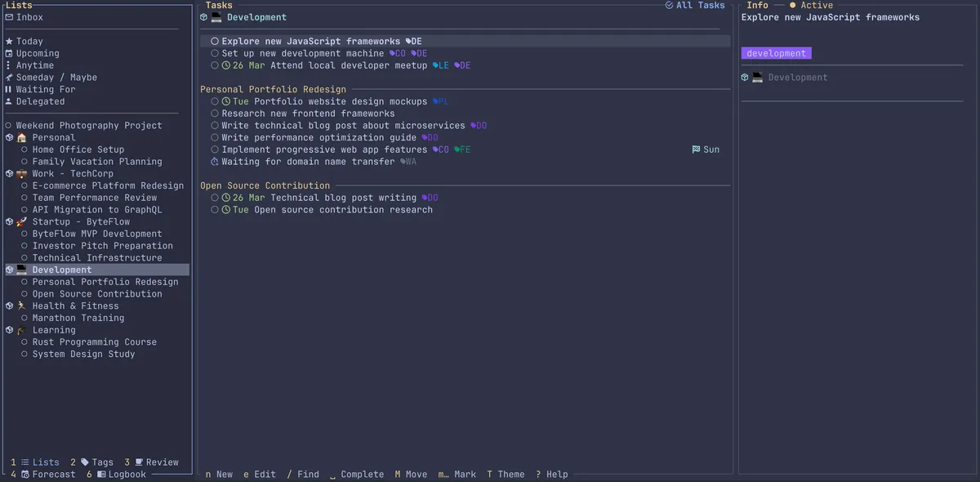Click the Inbox envelope icon
Screen dimensions: 980x482
[x=9, y=17]
